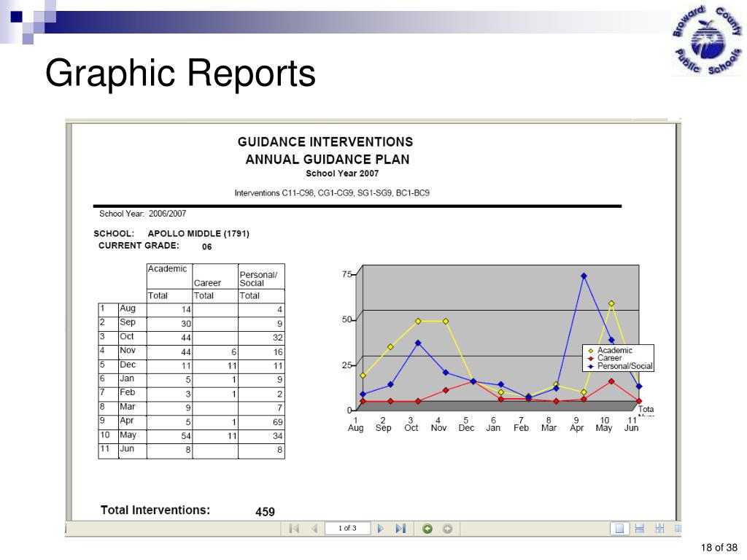Image resolution: width=747 pixels, height=560 pixels.
Task: Click the '50' y-axis label on the chart
Action: 347,319
